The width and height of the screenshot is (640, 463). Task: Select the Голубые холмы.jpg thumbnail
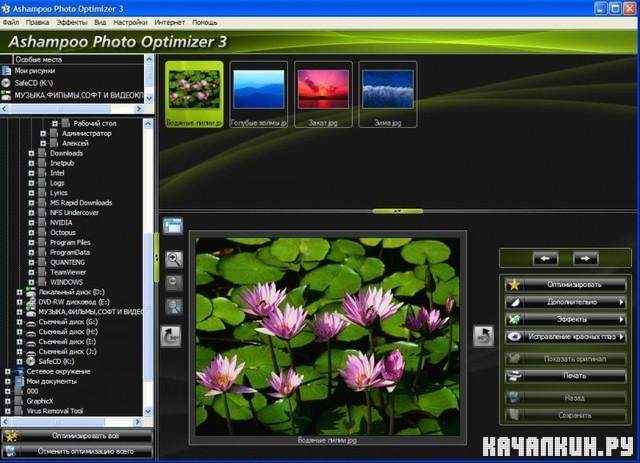[x=259, y=94]
